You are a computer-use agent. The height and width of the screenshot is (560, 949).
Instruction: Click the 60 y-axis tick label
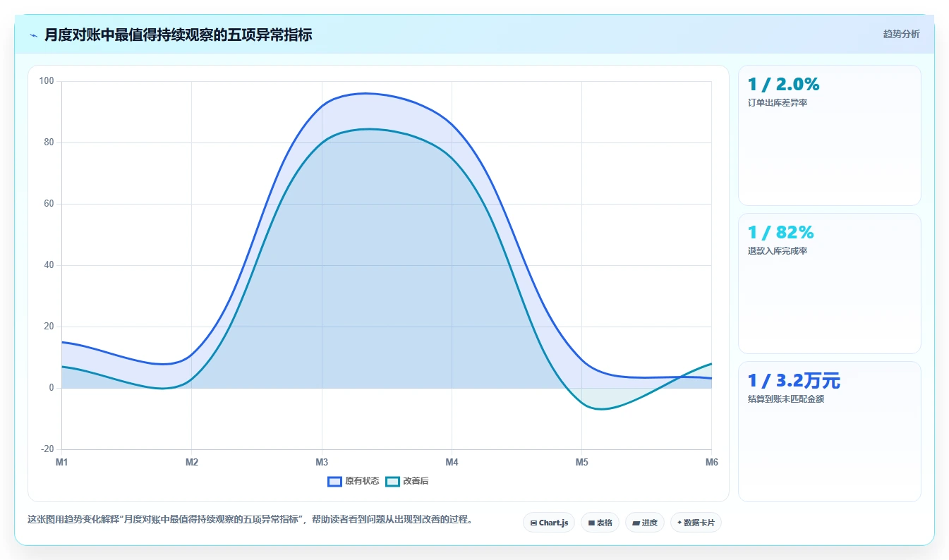pyautogui.click(x=49, y=204)
